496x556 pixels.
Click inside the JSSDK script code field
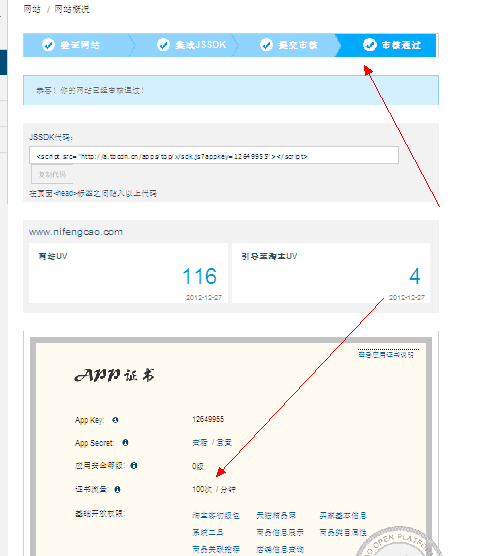click(214, 156)
